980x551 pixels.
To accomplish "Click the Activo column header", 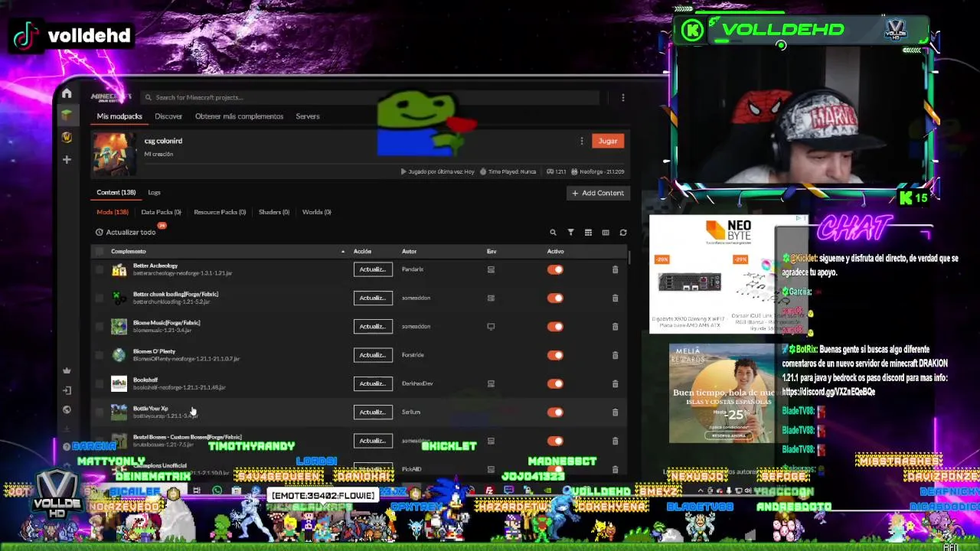I will (x=555, y=252).
